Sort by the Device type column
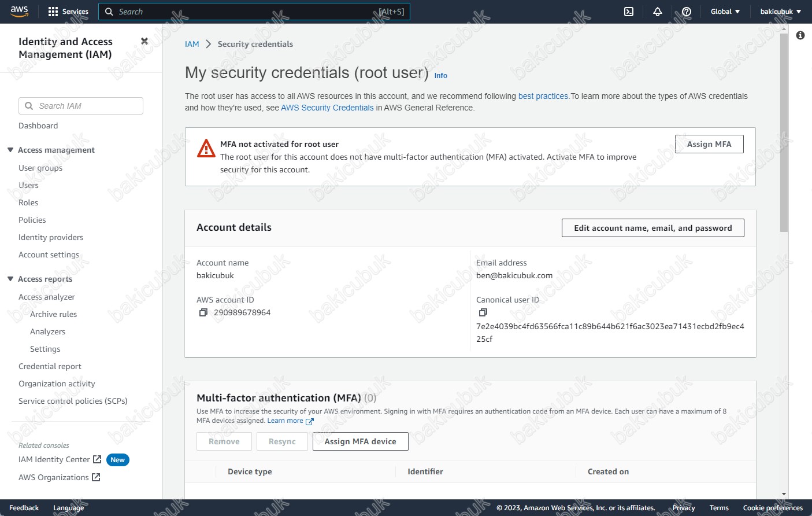812x516 pixels. point(250,471)
